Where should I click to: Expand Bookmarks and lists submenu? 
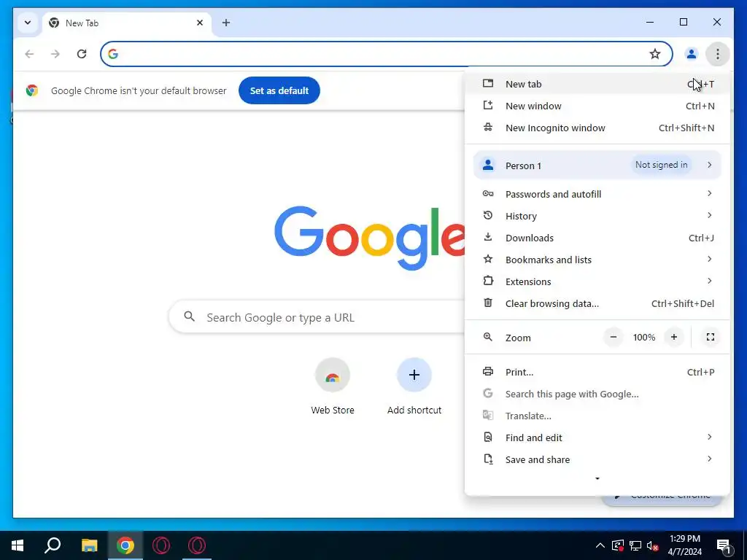click(597, 260)
